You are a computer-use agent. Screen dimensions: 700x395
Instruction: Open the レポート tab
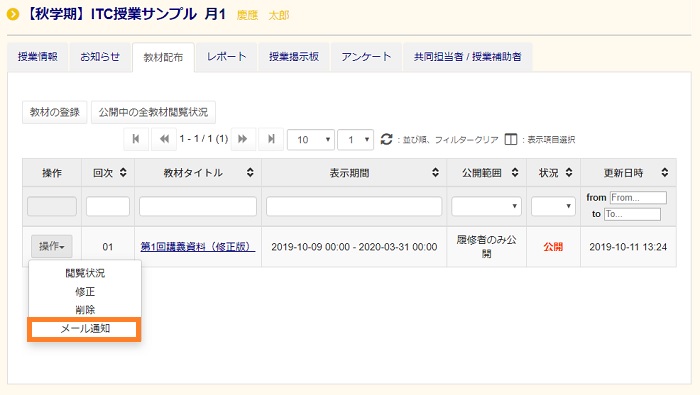coord(226,57)
